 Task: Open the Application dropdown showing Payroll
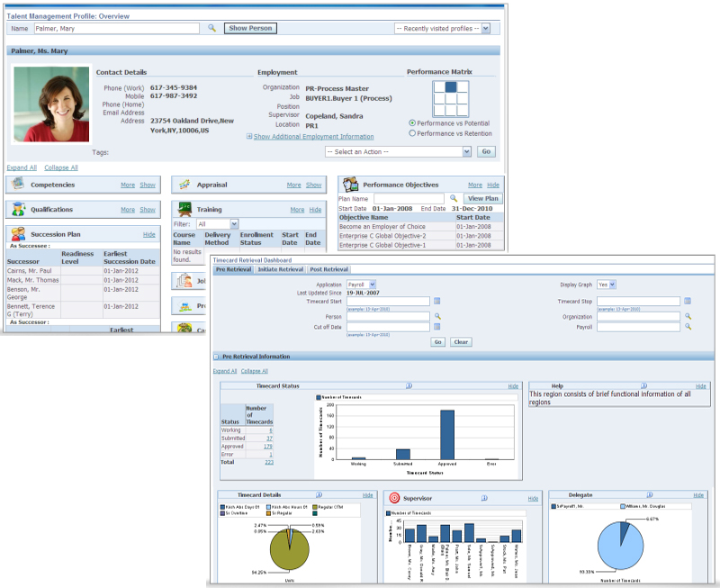(372, 285)
